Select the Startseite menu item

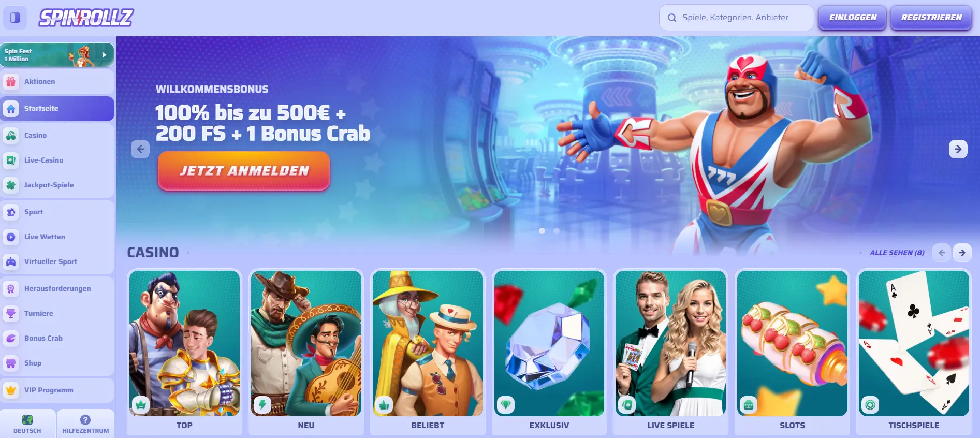57,108
